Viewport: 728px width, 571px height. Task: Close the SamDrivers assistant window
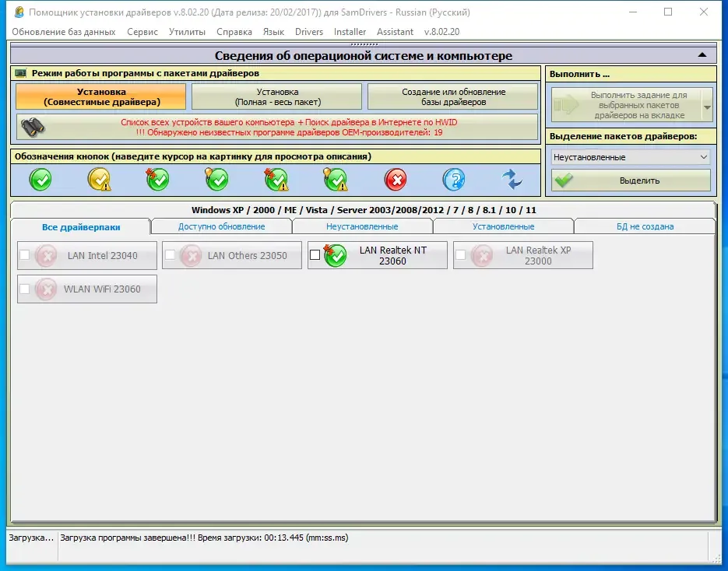704,12
